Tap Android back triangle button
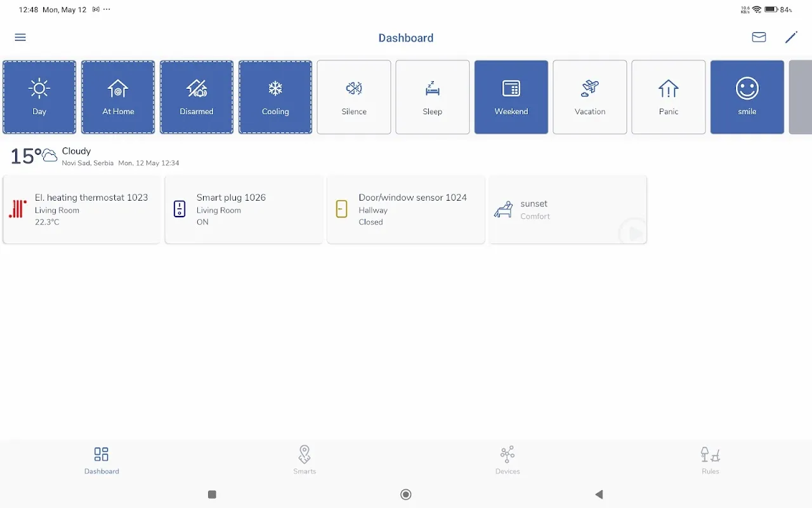Screen dimensions: 812x508 (x=599, y=495)
